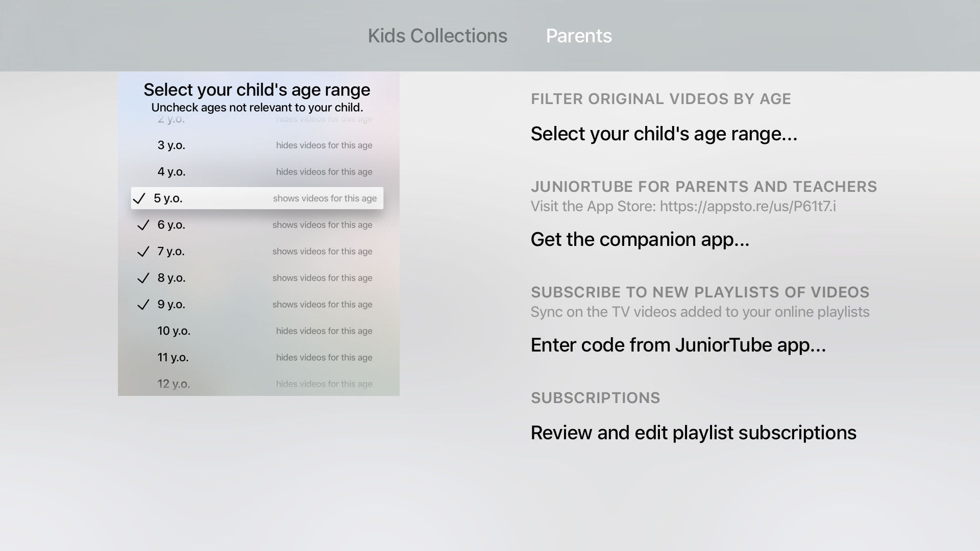This screenshot has height=551, width=980.
Task: Open Enter code from JuniorTube app
Action: coord(678,345)
